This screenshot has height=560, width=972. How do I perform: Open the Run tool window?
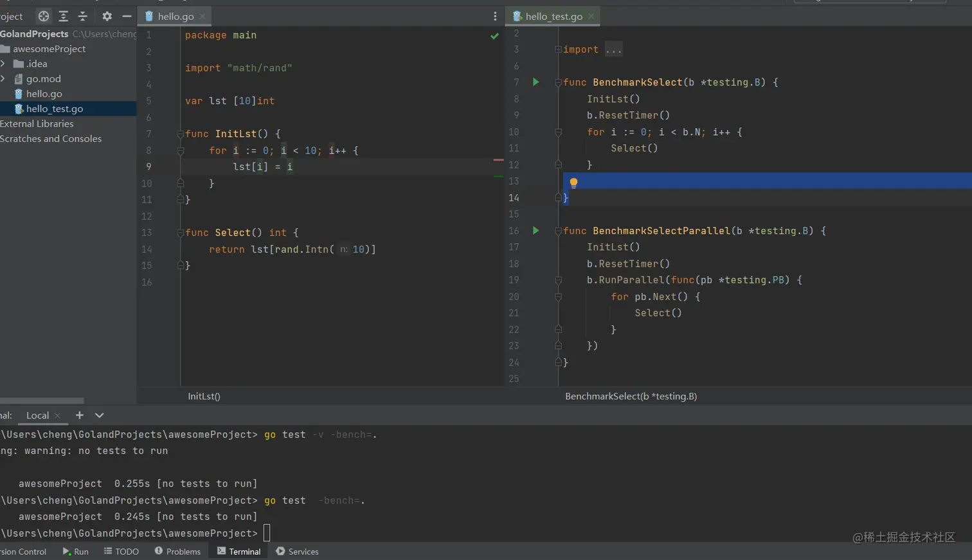[76, 552]
